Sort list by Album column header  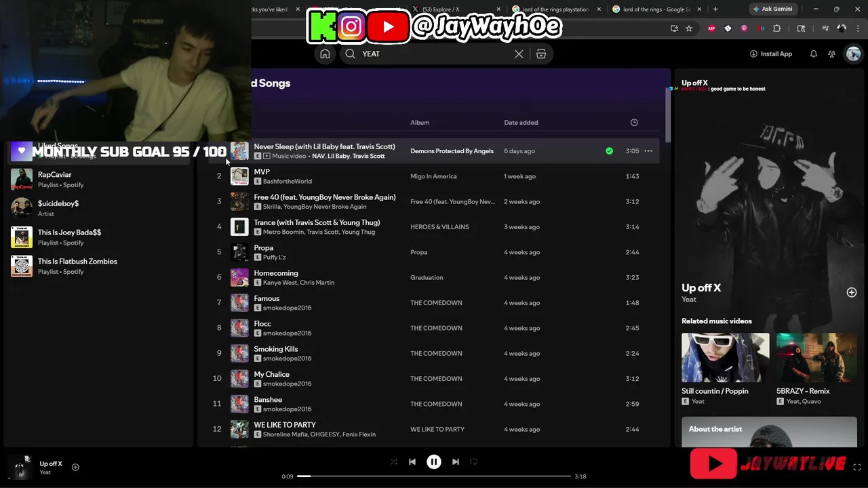pyautogui.click(x=420, y=123)
